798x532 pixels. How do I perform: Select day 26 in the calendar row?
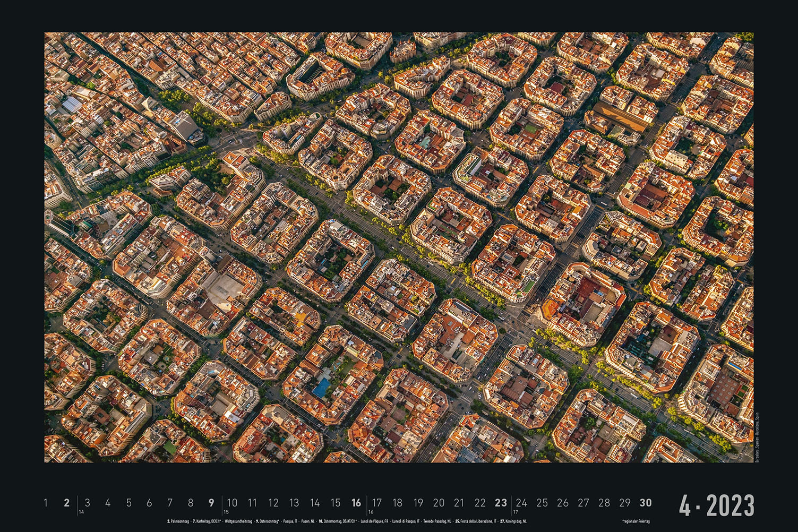pos(563,502)
